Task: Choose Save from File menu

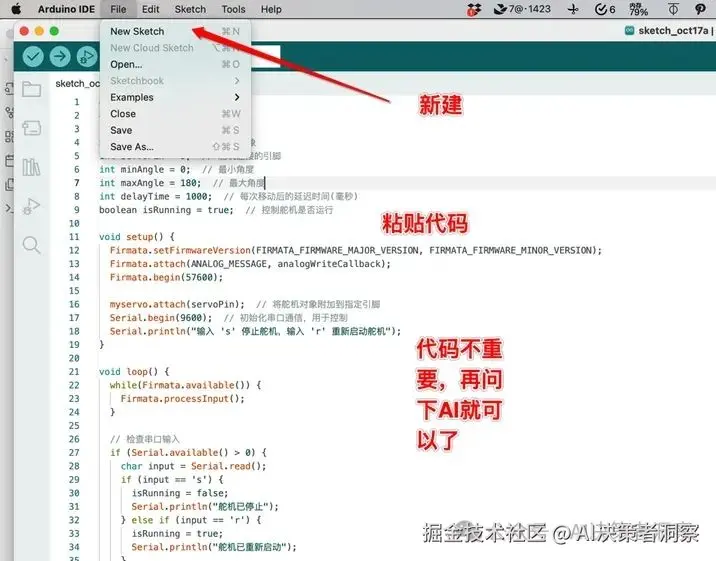Action: tap(175, 130)
